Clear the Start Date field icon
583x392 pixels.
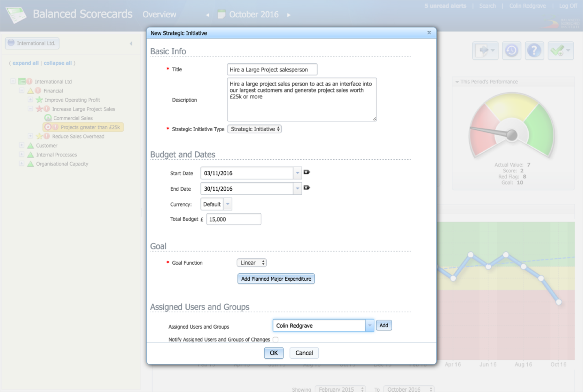tap(307, 172)
